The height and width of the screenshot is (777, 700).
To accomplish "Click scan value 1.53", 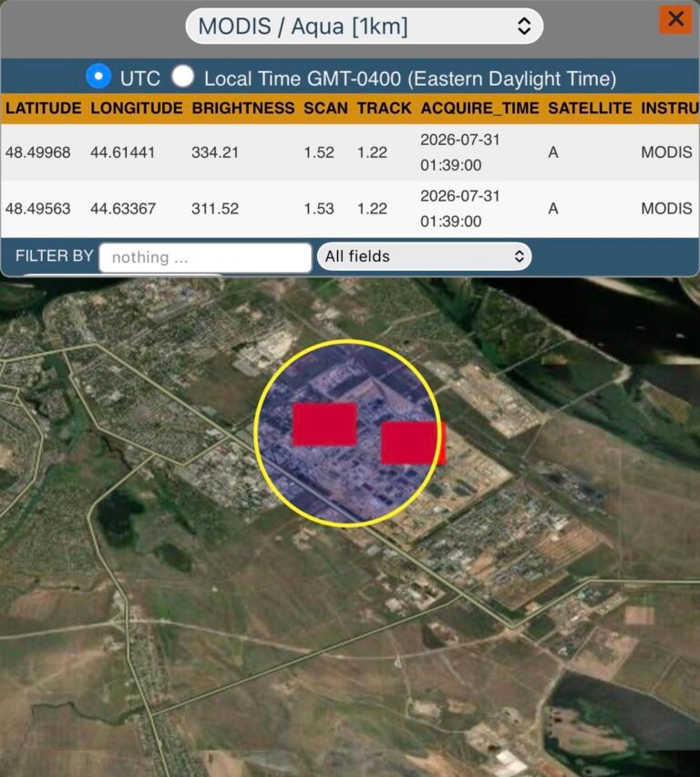I will tap(319, 209).
